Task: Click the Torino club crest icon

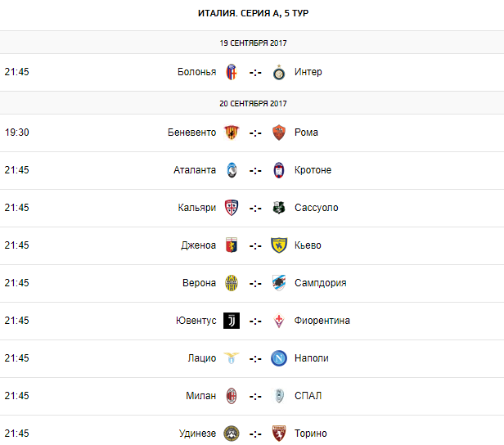Action: pos(279,434)
